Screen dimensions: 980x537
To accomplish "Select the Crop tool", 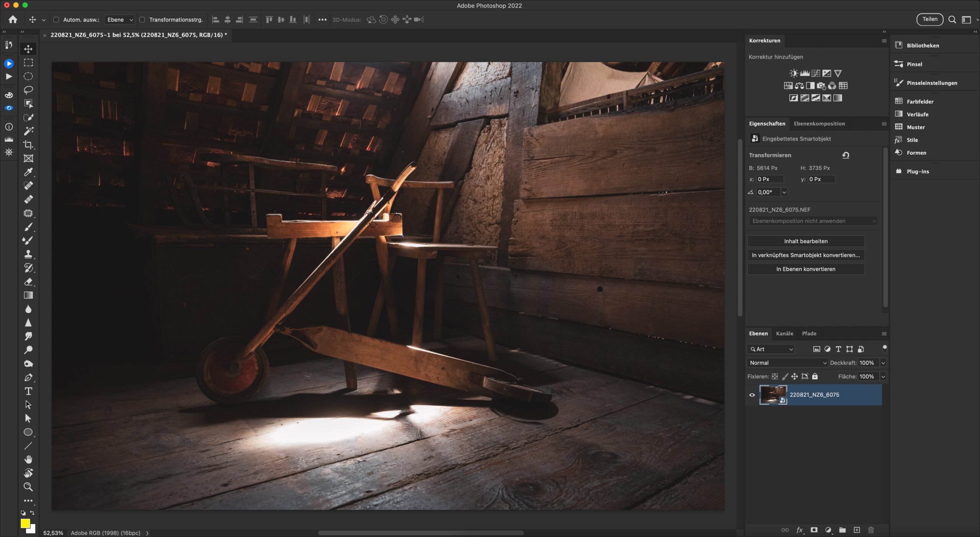I will [28, 144].
